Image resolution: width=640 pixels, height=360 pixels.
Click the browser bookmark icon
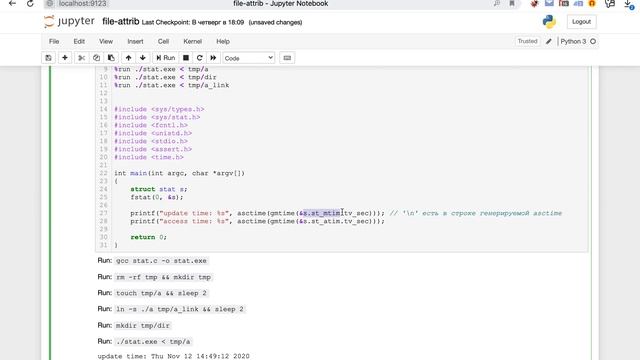tap(511, 4)
